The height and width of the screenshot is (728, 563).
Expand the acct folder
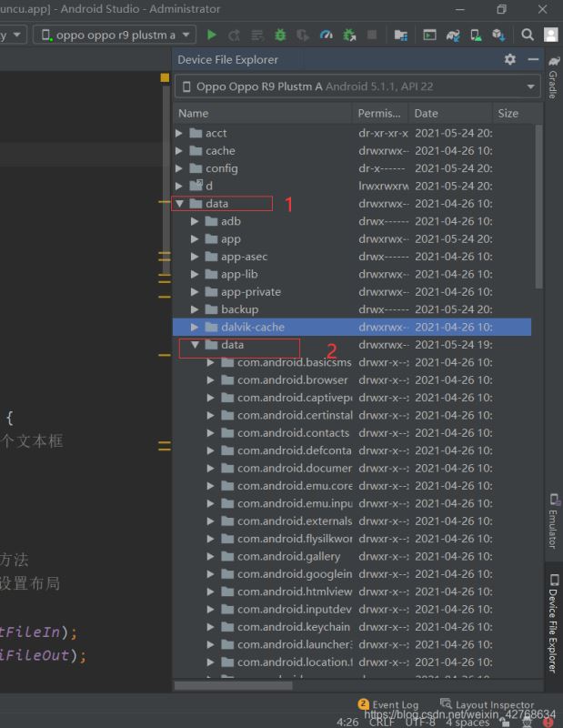[x=179, y=133]
